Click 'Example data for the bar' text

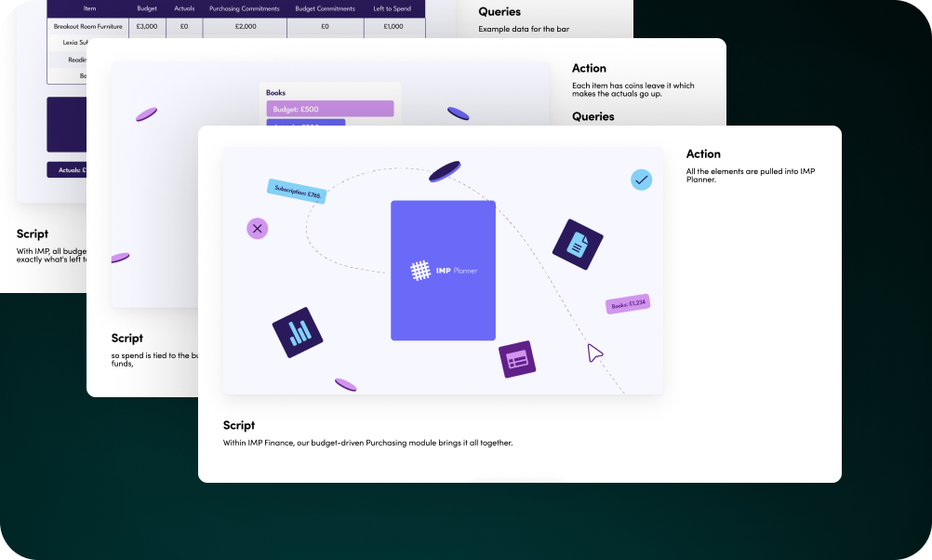point(524,29)
